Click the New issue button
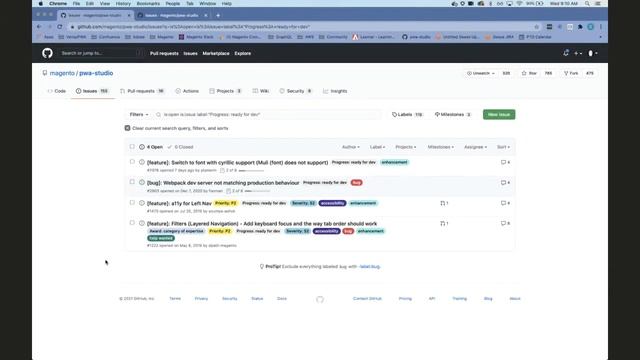640x360 pixels. pos(499,115)
